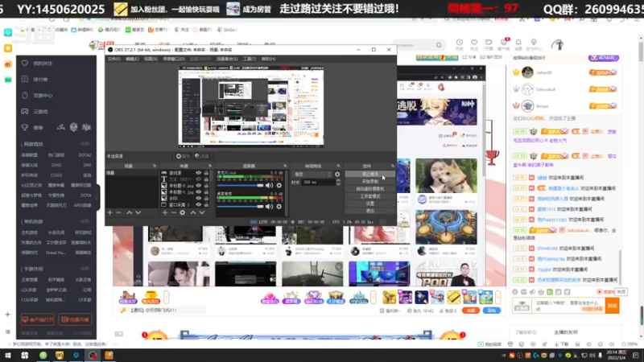Open Mic/Aux channel settings gear
The height and width of the screenshot is (362, 644).
pos(279,186)
